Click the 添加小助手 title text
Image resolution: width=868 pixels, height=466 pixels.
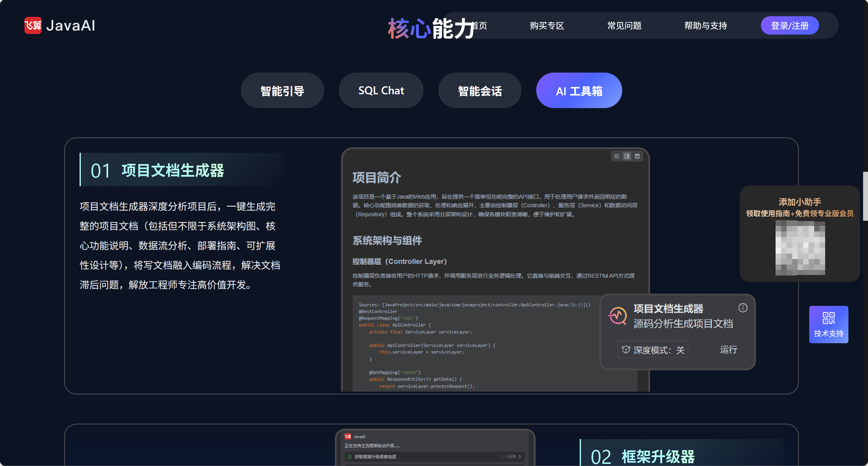pos(800,202)
